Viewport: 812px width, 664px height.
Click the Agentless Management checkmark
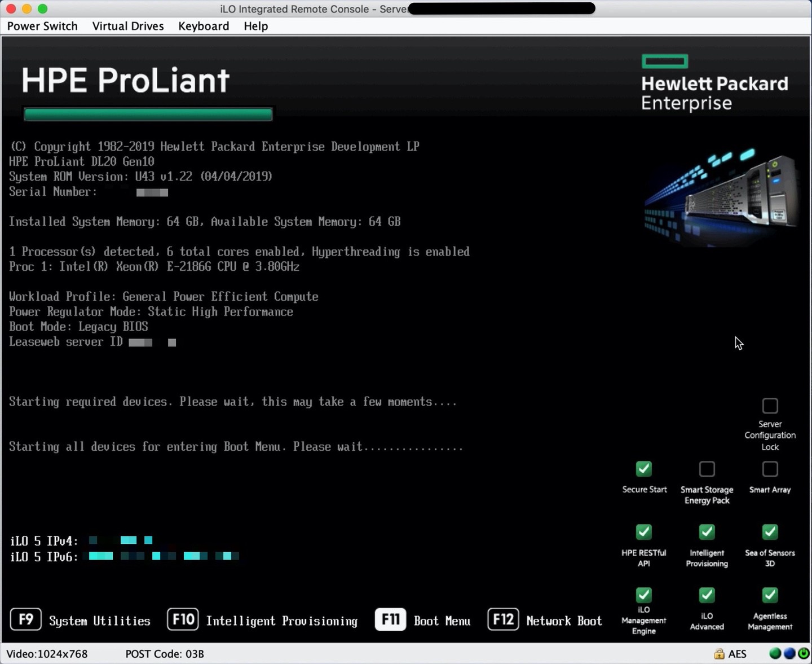[770, 595]
